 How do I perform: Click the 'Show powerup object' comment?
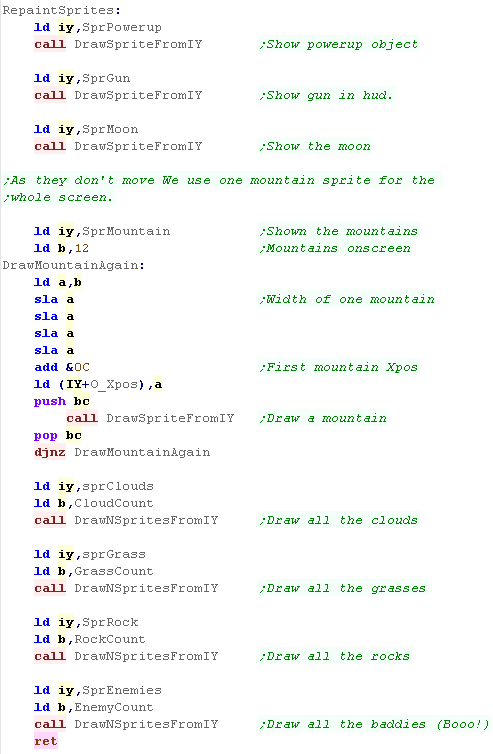click(x=339, y=44)
